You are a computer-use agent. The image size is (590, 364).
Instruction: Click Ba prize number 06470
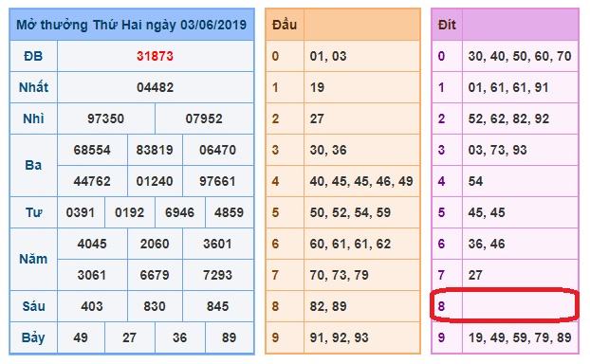pyautogui.click(x=217, y=150)
